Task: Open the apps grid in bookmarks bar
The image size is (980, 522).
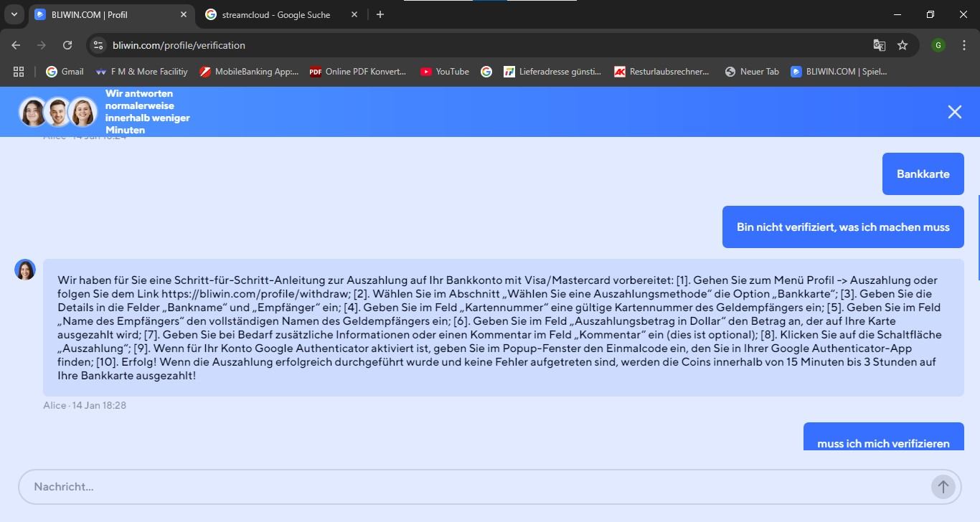Action: tap(19, 72)
